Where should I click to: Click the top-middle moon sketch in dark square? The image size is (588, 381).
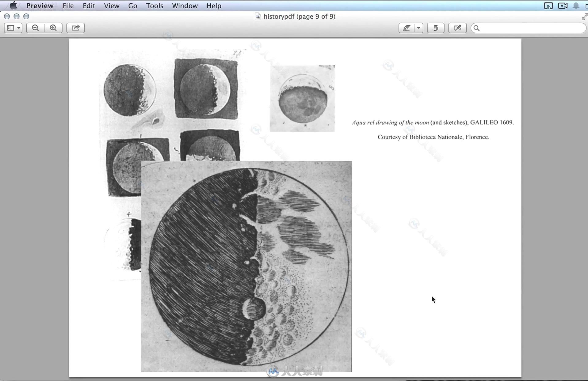(206, 89)
